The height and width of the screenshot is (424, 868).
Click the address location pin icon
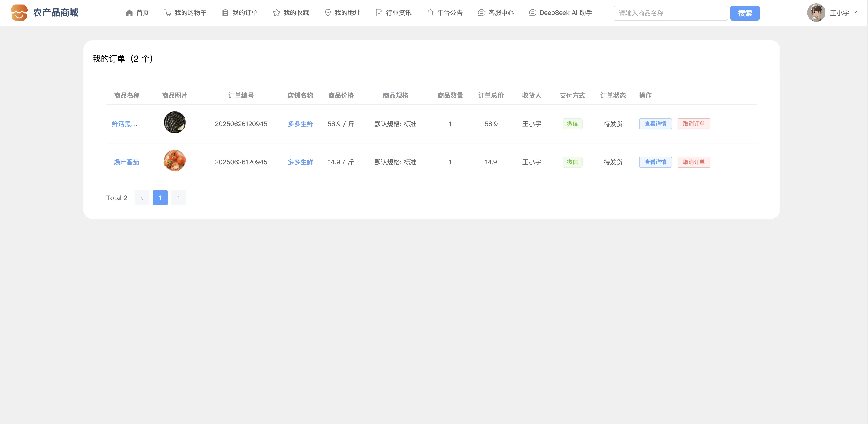tap(327, 13)
